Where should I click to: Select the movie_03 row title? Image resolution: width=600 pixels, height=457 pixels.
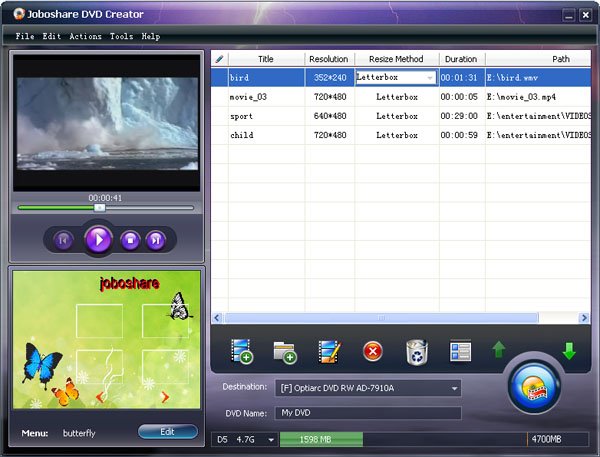[248, 97]
